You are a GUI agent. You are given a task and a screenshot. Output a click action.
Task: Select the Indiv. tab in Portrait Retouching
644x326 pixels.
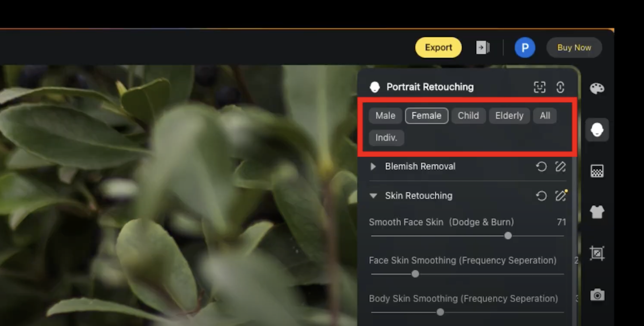(386, 137)
